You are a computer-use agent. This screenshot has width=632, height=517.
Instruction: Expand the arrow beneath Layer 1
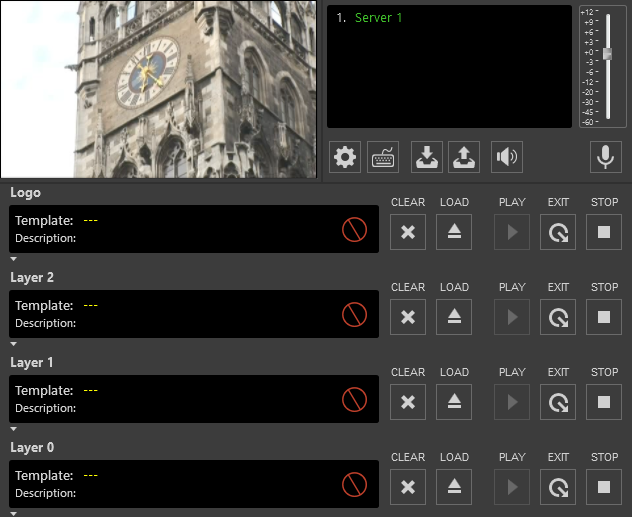click(14, 428)
